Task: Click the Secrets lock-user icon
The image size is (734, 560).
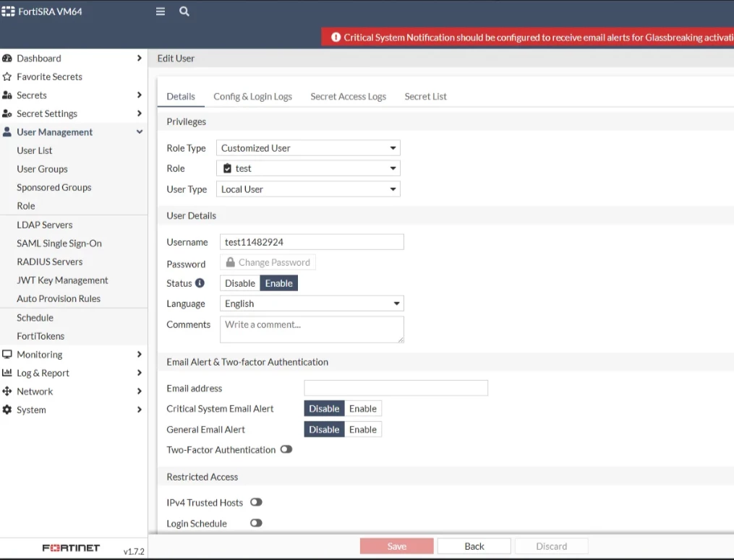Action: click(7, 95)
